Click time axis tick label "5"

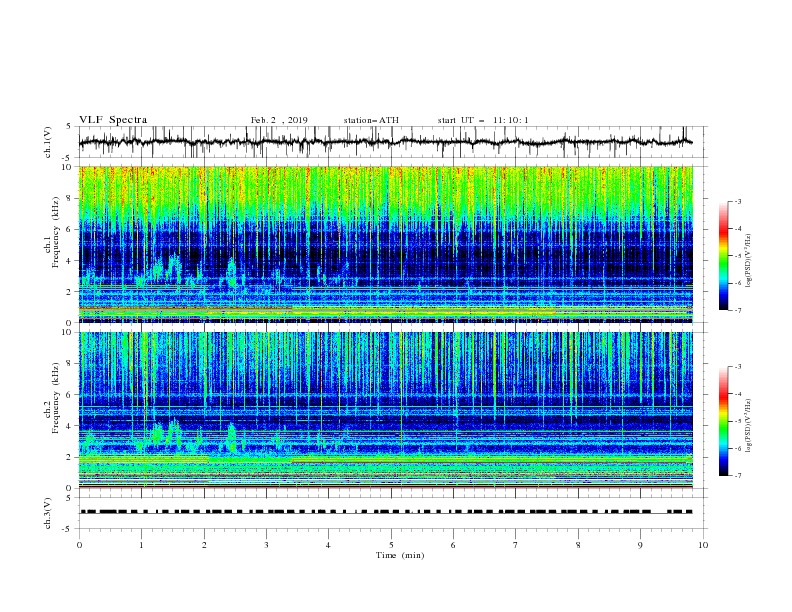pos(391,545)
